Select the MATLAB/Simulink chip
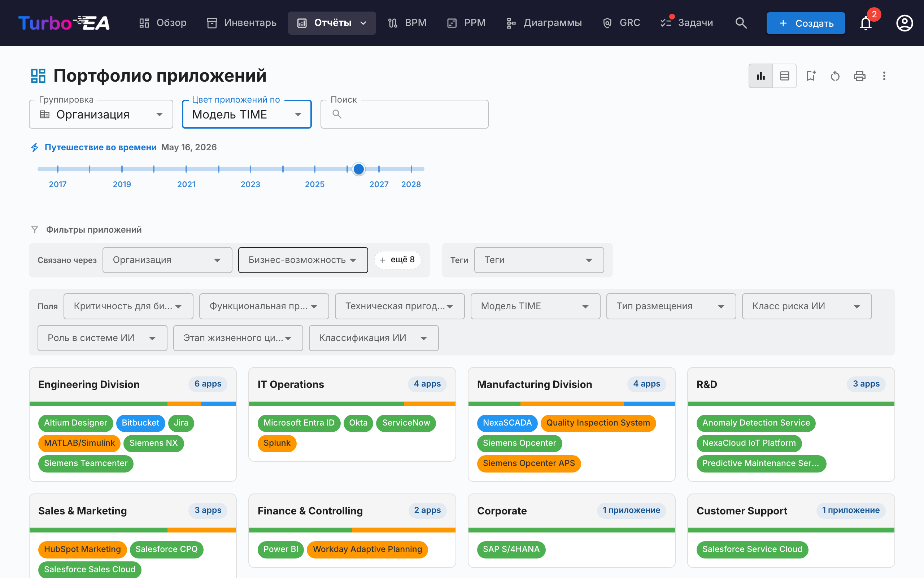Image resolution: width=924 pixels, height=578 pixels. click(79, 443)
